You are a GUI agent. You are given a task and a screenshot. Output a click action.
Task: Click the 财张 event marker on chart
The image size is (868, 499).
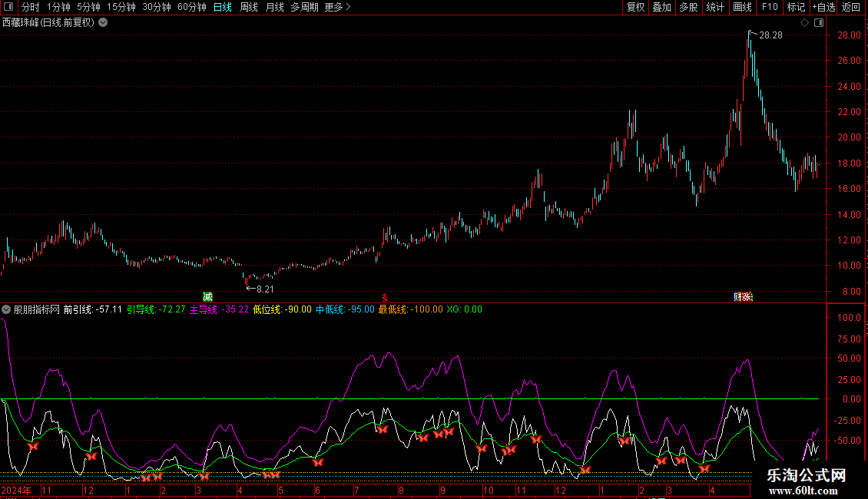743,297
